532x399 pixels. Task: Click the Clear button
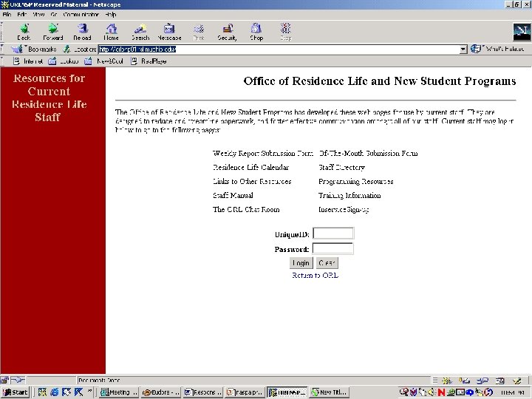tap(327, 263)
